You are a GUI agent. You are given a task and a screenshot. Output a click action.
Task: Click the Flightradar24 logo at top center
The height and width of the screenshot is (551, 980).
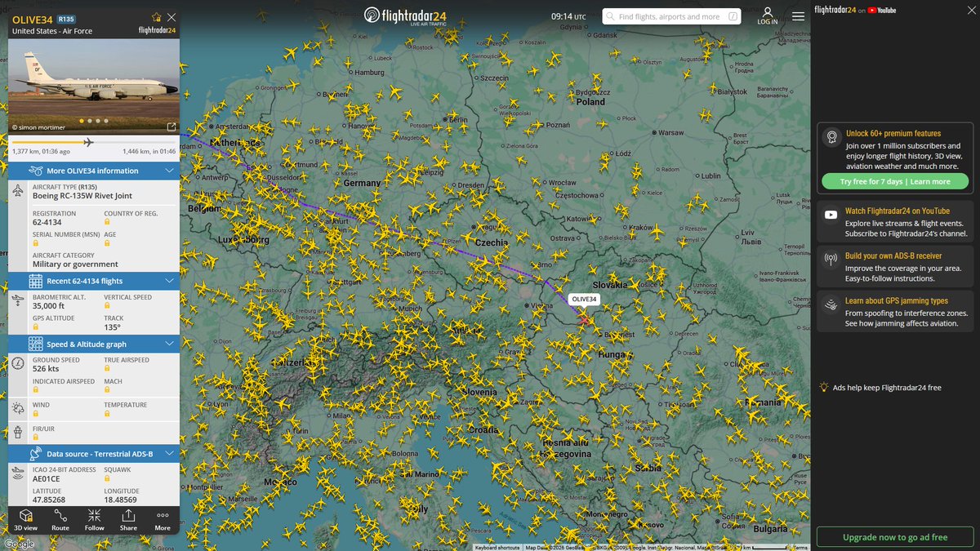(404, 16)
